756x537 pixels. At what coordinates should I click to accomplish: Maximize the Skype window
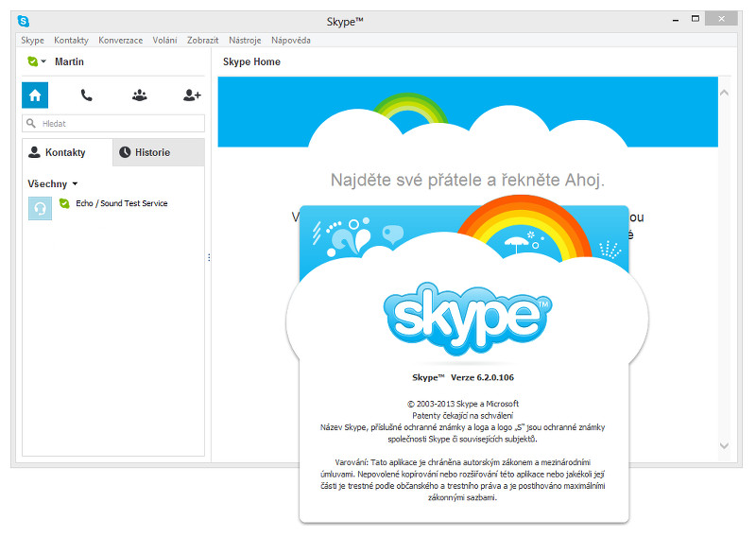click(696, 19)
